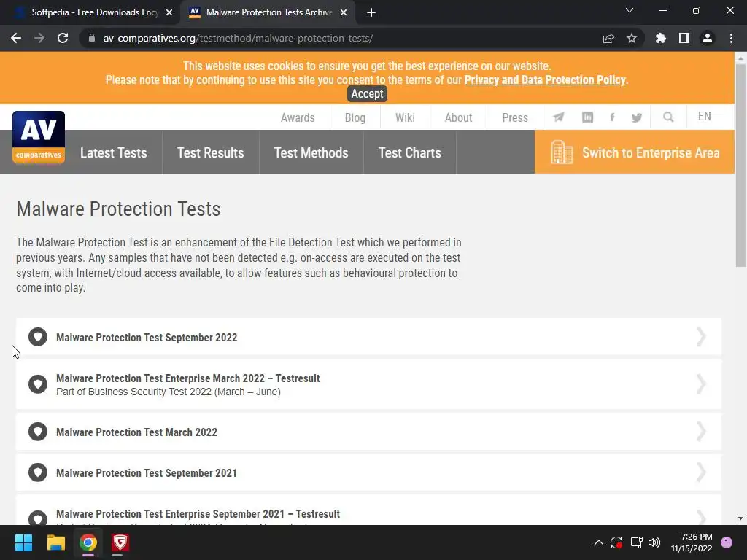This screenshot has width=747, height=560.
Task: Close the Malware Protection Tests Archive tab
Action: pyautogui.click(x=344, y=12)
